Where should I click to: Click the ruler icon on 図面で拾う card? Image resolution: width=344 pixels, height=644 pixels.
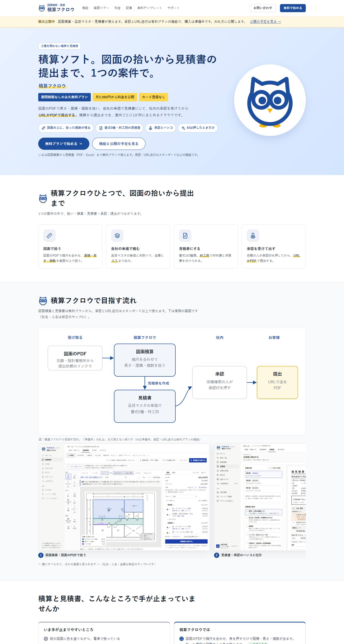pyautogui.click(x=49, y=235)
